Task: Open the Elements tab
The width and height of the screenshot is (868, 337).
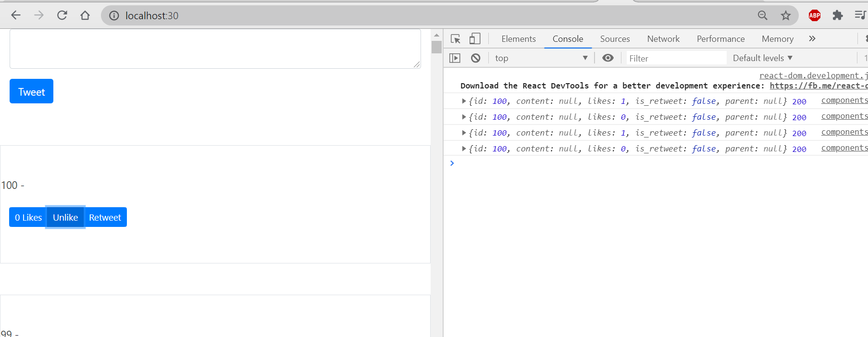Action: (519, 39)
